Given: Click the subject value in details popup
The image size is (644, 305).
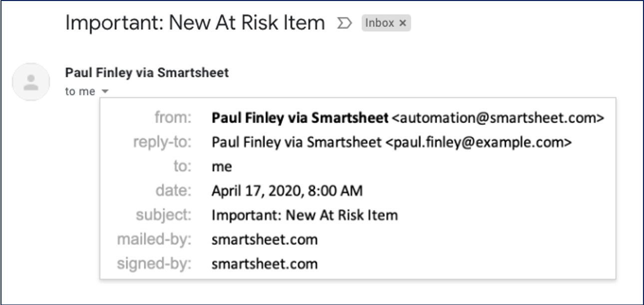Looking at the screenshot, I should pyautogui.click(x=305, y=215).
